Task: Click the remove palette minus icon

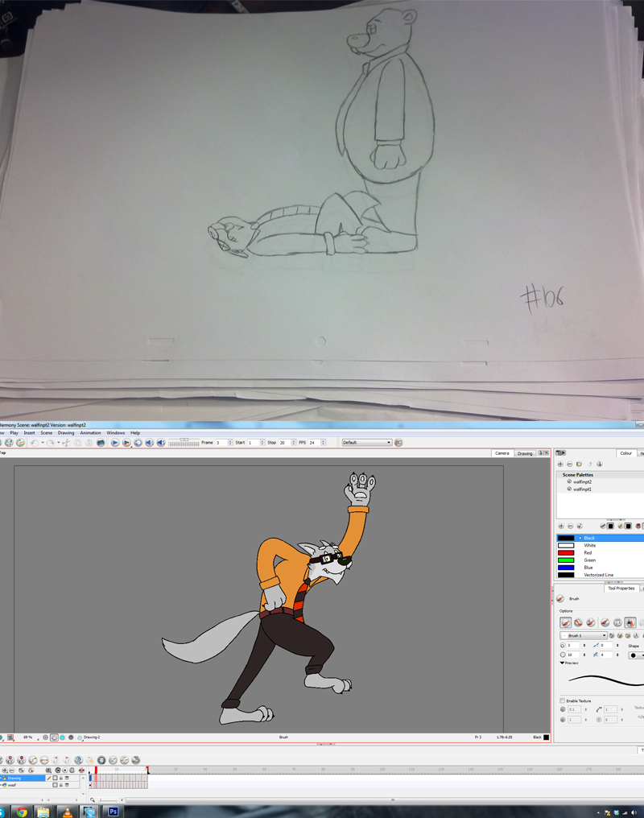Action: coord(569,464)
